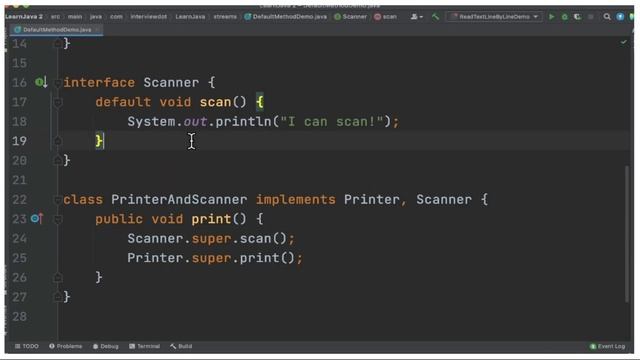
Task: Click fold end marker on line 19
Action: (x=58, y=141)
